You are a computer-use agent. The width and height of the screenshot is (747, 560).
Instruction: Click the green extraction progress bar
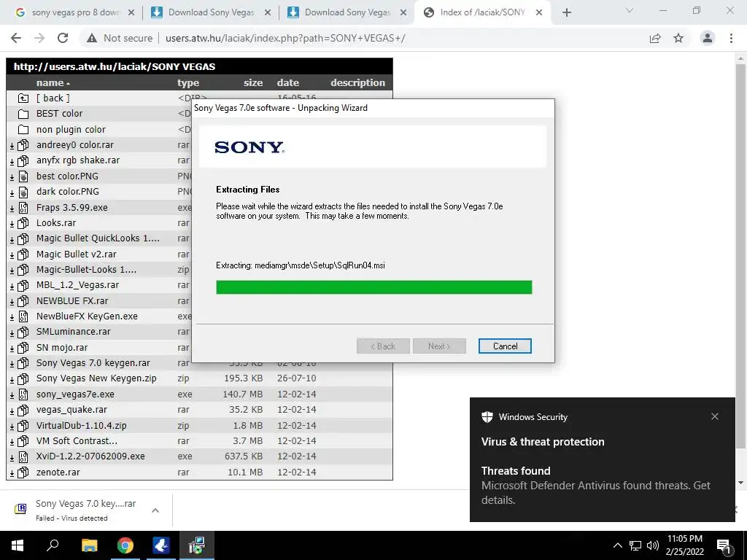pyautogui.click(x=374, y=287)
